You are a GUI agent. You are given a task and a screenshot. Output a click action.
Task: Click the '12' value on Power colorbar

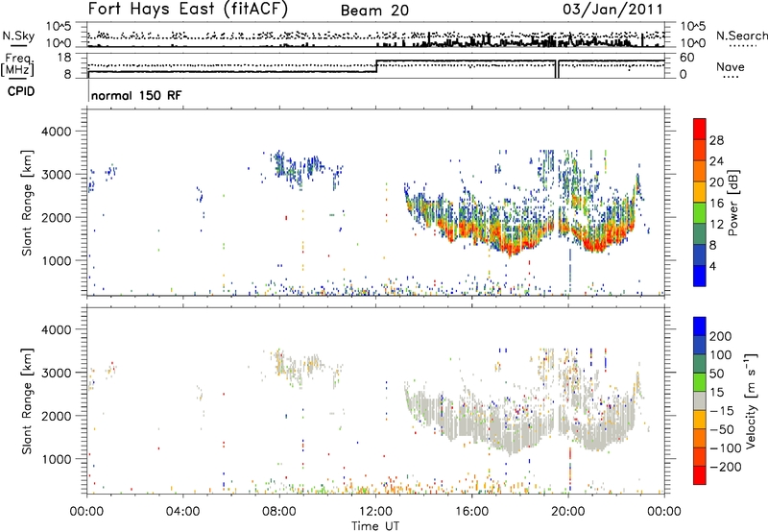pyautogui.click(x=716, y=225)
